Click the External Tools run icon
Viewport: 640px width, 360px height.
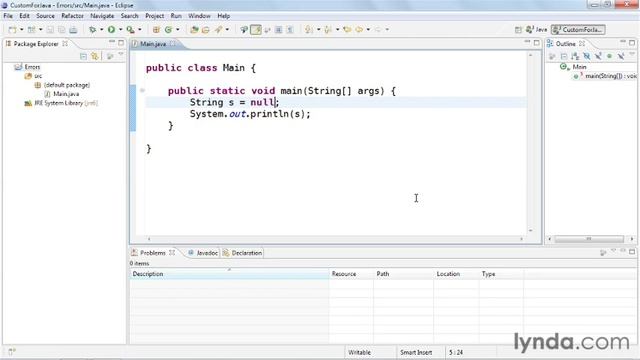click(x=130, y=30)
